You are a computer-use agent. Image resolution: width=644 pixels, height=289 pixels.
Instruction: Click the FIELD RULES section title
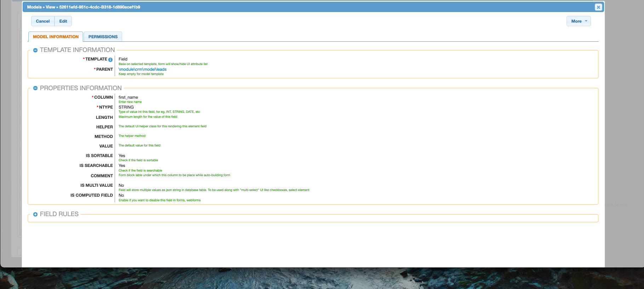[x=59, y=214]
